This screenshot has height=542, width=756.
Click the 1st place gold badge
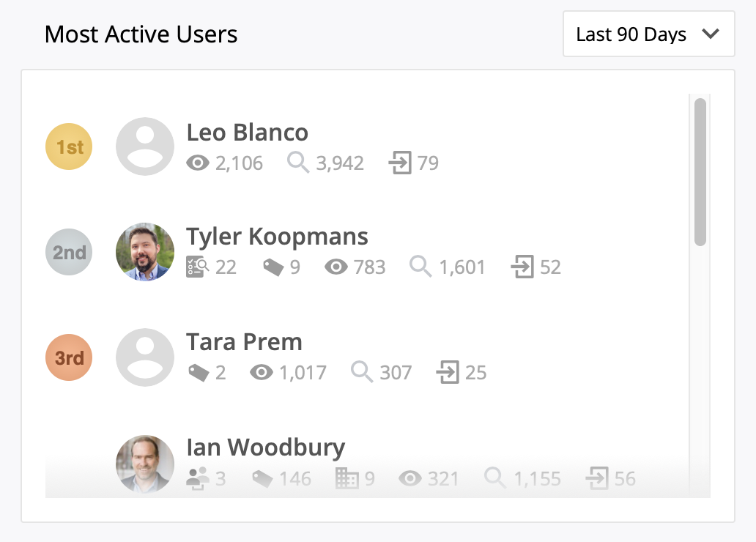(69, 147)
